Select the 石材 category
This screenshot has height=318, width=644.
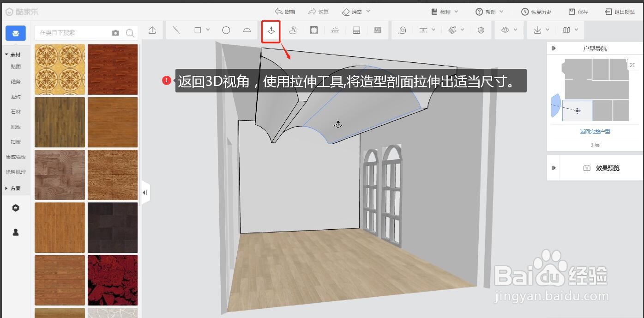click(16, 112)
